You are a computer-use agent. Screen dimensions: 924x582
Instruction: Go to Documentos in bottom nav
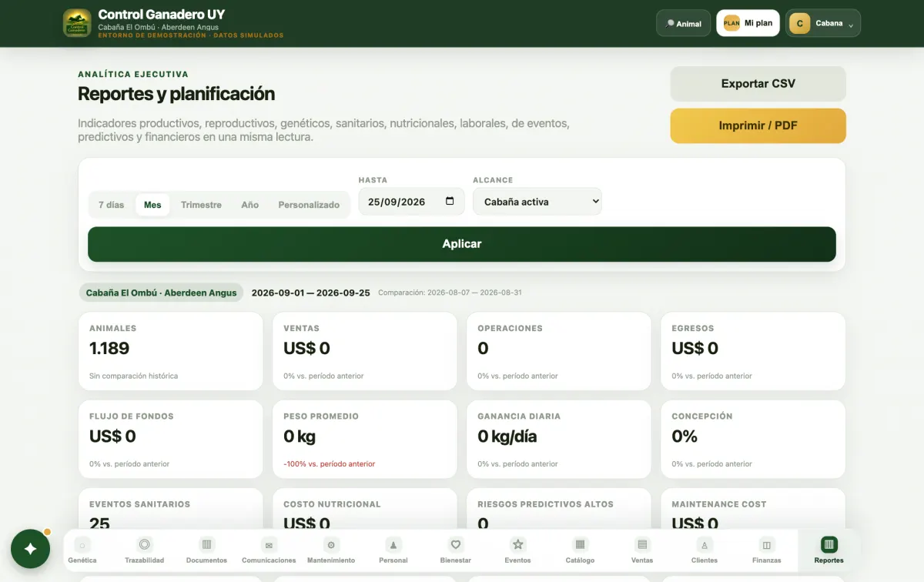click(206, 550)
